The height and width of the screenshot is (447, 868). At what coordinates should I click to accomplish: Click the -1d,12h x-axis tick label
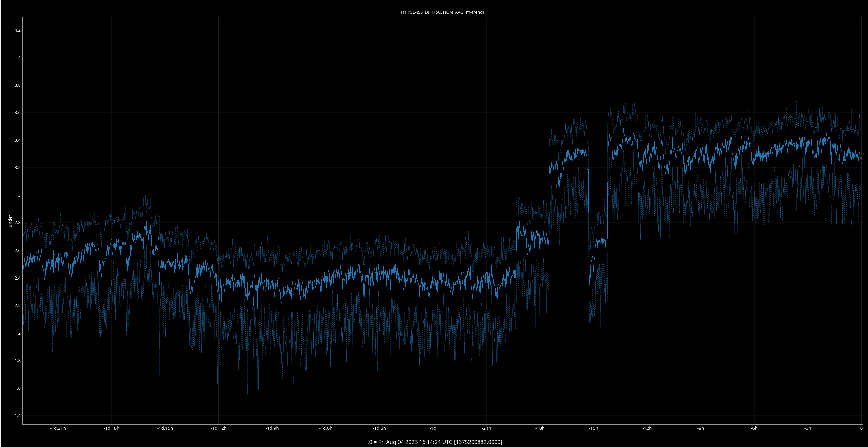[218, 428]
